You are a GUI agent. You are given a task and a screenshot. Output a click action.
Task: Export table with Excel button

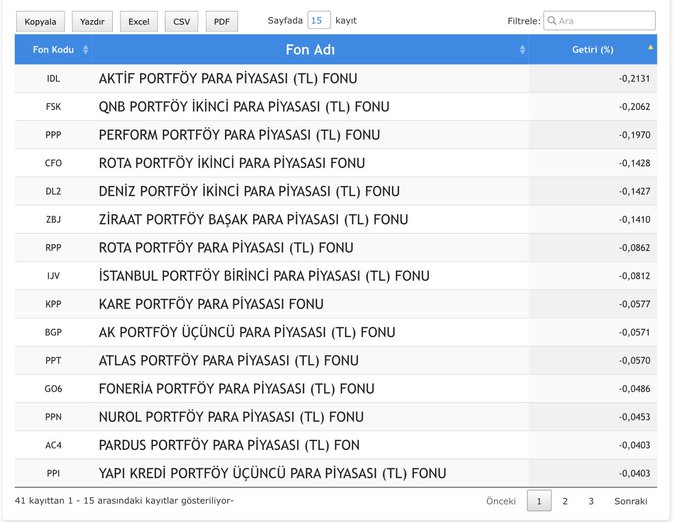coord(139,22)
